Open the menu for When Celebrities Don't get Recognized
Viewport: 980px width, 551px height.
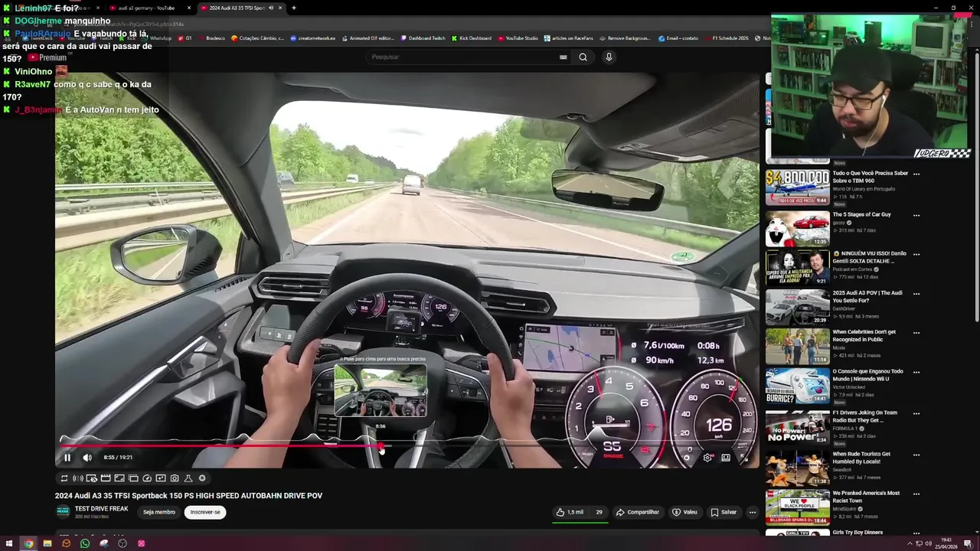click(916, 333)
